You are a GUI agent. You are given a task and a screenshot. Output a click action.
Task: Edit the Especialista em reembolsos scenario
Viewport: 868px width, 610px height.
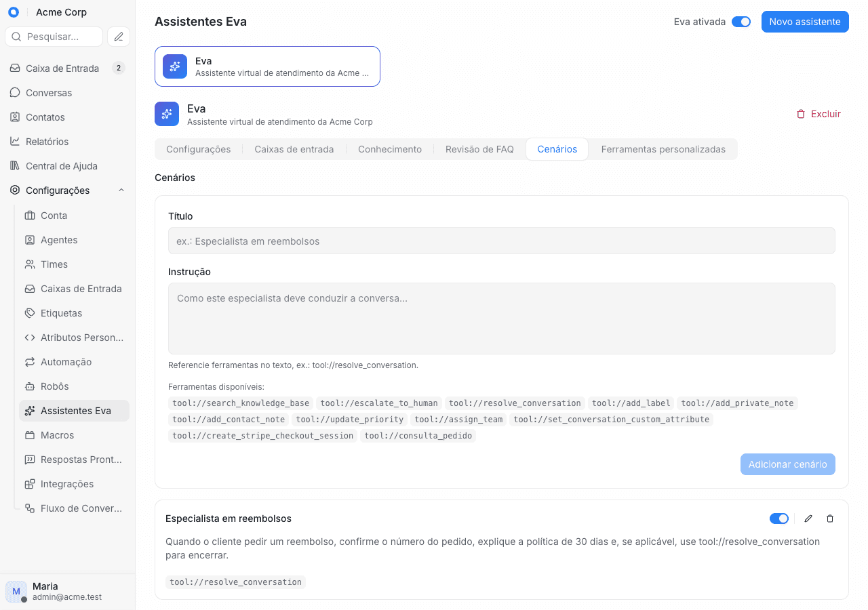(808, 518)
